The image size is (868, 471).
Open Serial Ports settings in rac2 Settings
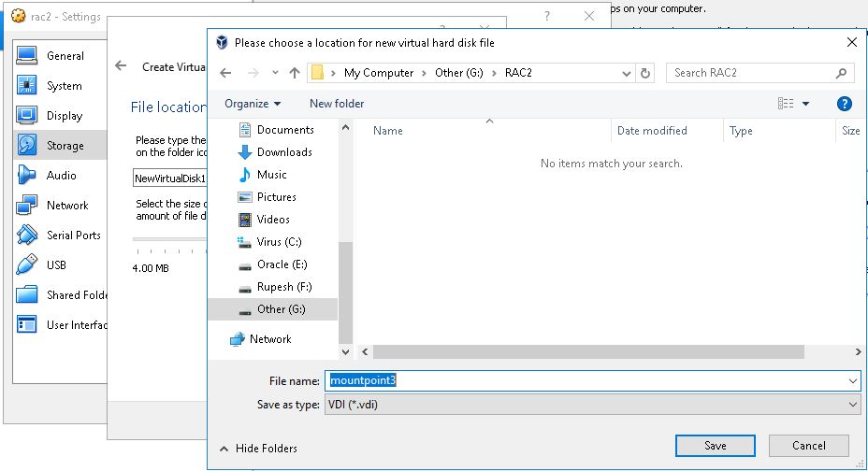coord(60,235)
